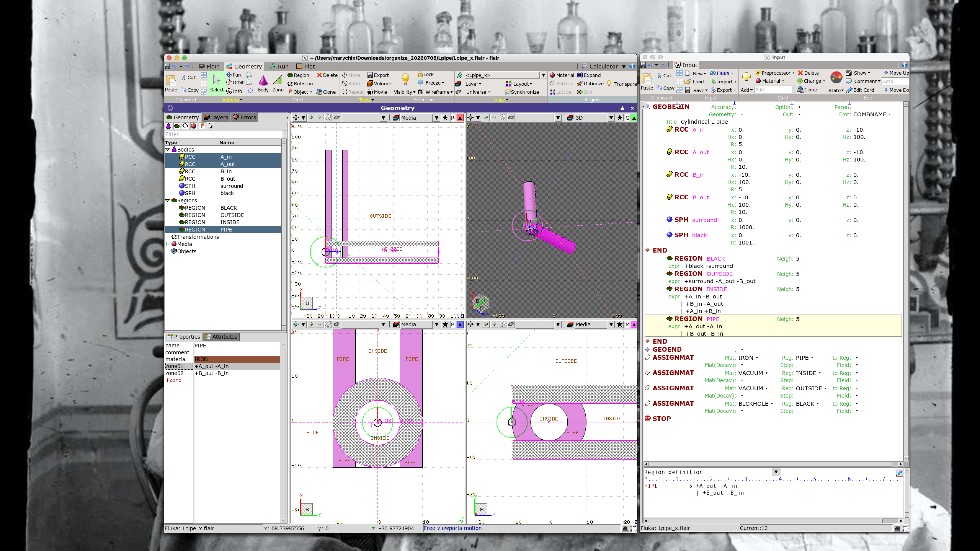
Task: Toggle the Lock selection option
Action: pos(426,75)
